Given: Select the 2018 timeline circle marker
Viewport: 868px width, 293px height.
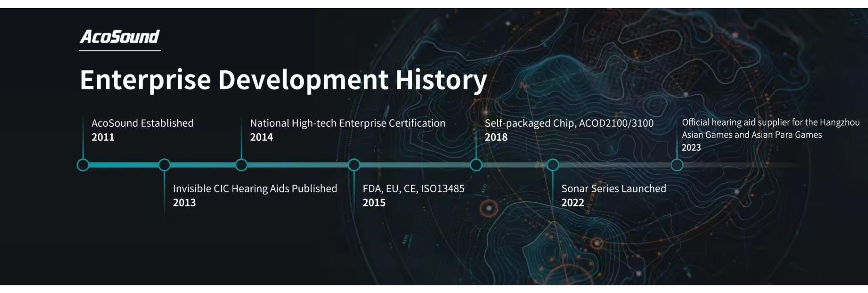Looking at the screenshot, I should click(x=476, y=165).
